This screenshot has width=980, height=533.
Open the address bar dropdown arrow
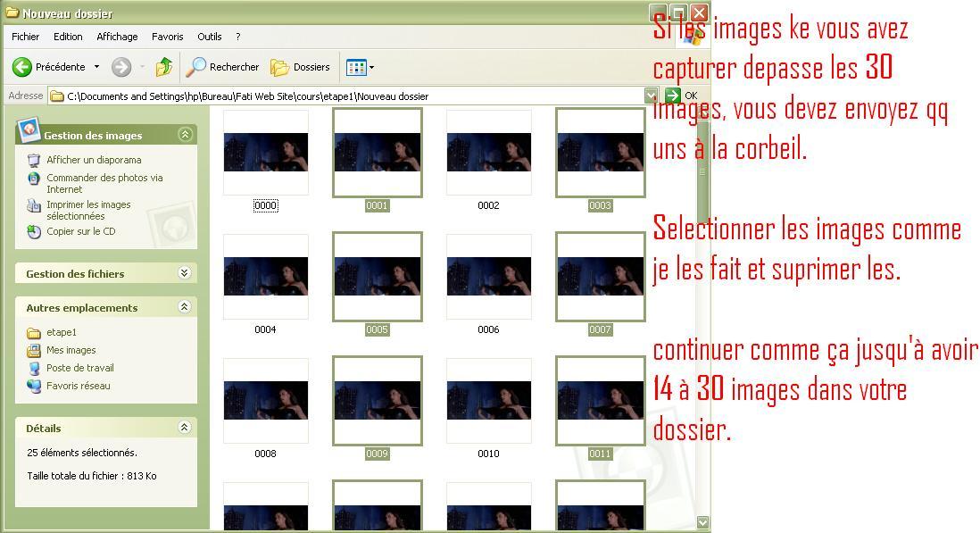click(x=651, y=96)
